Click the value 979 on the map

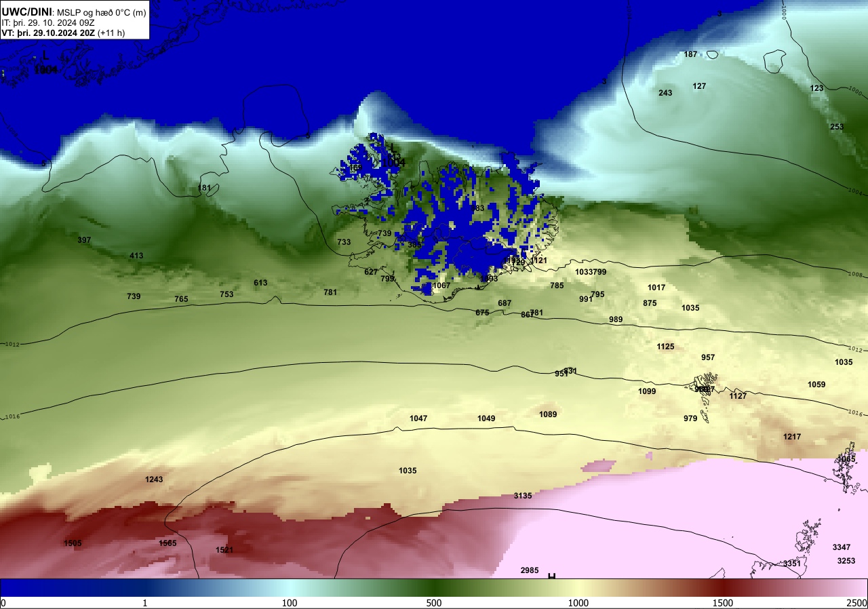[690, 418]
